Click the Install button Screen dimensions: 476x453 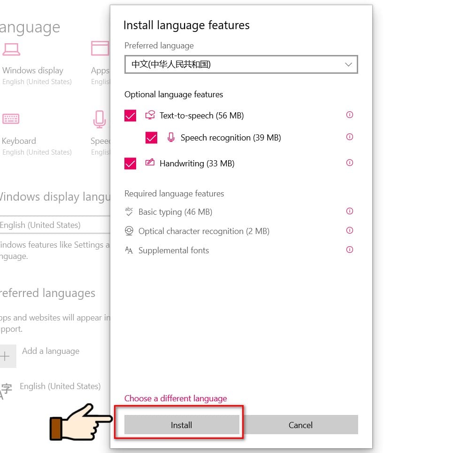pyautogui.click(x=182, y=425)
